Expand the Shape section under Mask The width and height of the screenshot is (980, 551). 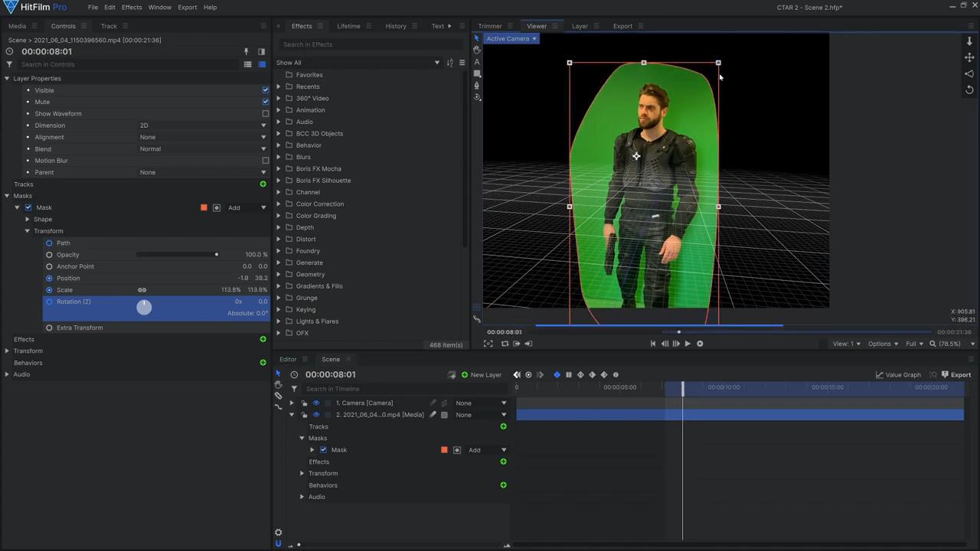(28, 220)
